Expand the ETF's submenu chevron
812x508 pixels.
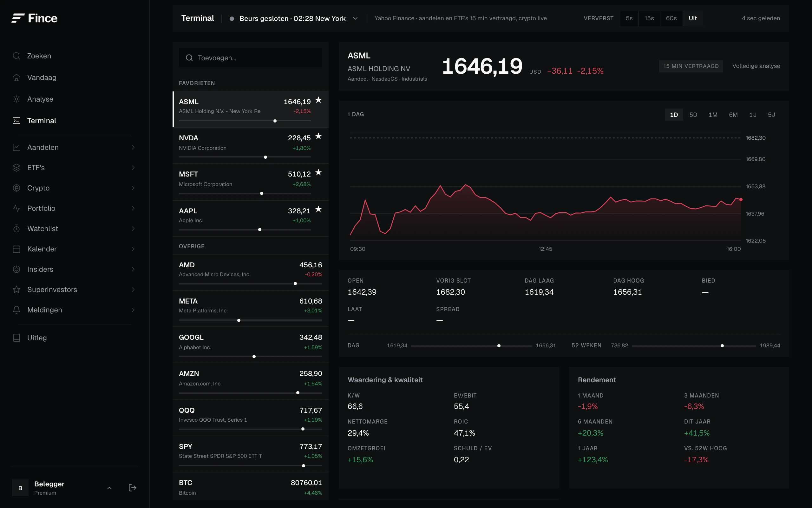(133, 168)
